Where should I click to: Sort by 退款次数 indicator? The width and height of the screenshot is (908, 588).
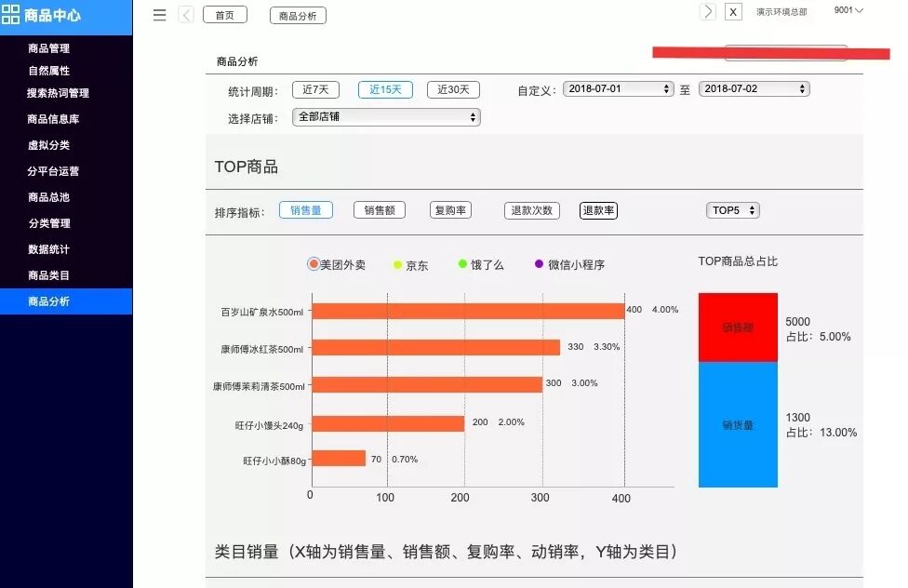[x=531, y=210]
